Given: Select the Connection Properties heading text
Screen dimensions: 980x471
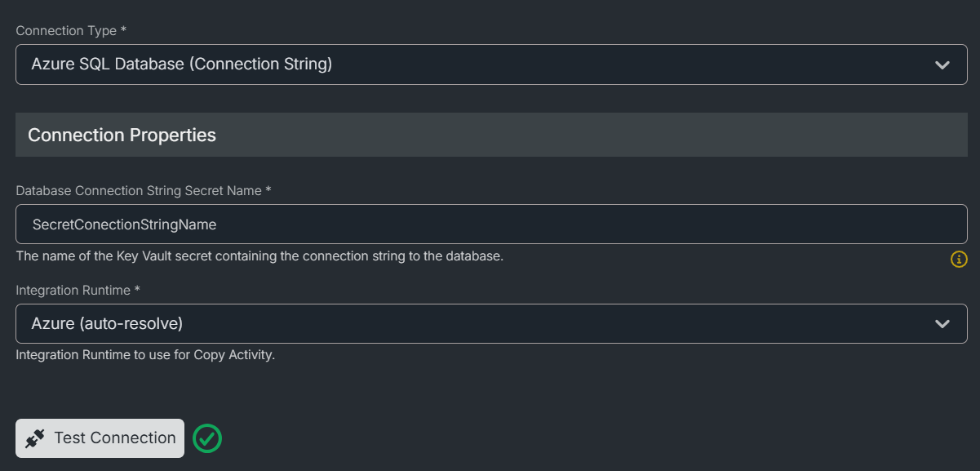Looking at the screenshot, I should point(122,135).
